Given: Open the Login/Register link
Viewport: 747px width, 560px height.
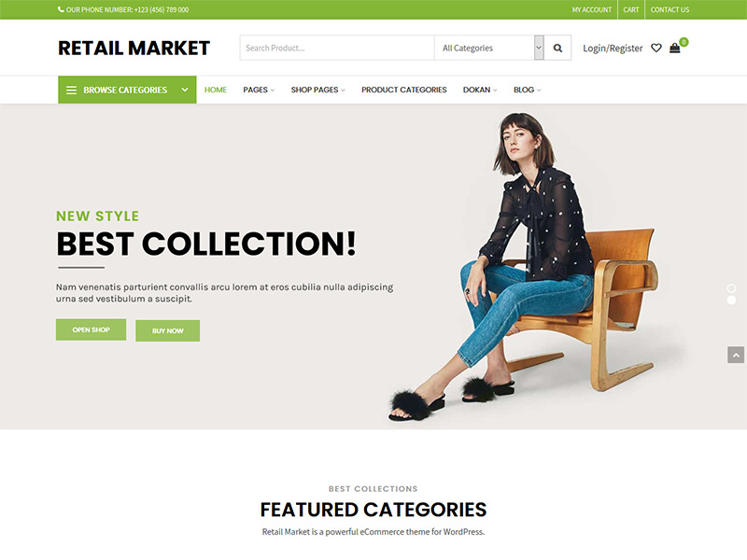Looking at the screenshot, I should point(613,49).
